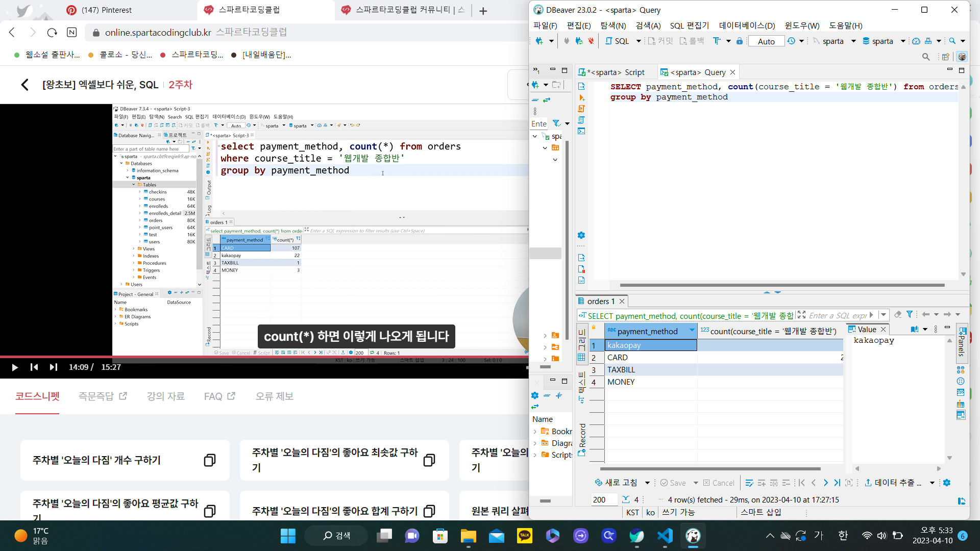Go to next row with right chevron icon
This screenshot has height=551, width=980.
click(825, 483)
